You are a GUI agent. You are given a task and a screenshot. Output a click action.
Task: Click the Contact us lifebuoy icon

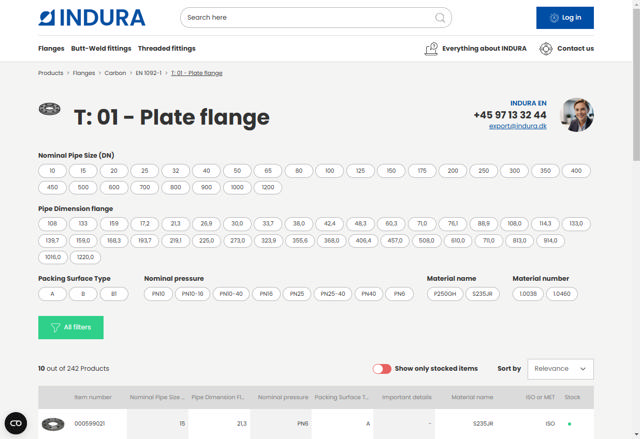[x=546, y=49]
